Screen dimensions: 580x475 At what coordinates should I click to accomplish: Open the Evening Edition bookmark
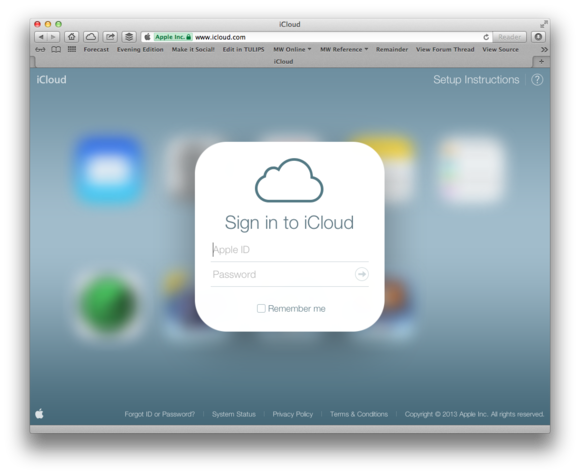[x=140, y=49]
